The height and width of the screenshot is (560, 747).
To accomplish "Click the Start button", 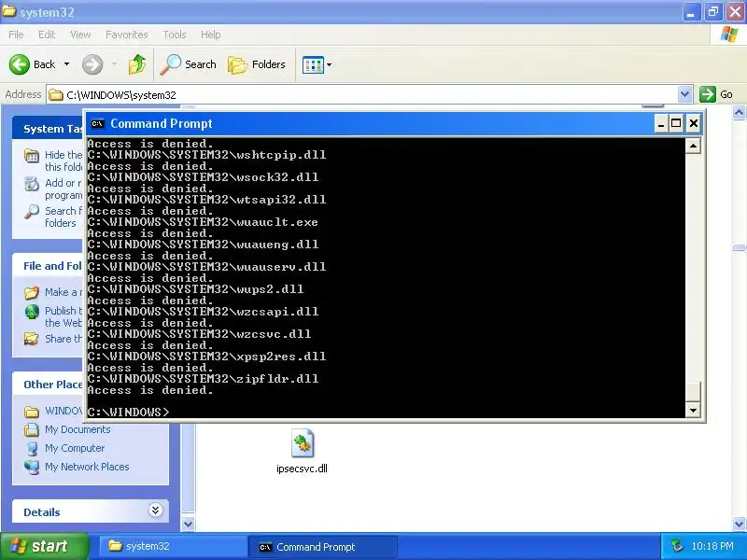I will (44, 546).
